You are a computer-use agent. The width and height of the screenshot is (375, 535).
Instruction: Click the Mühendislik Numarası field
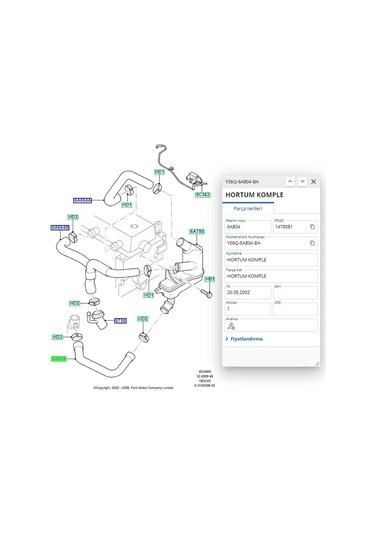pos(271,243)
